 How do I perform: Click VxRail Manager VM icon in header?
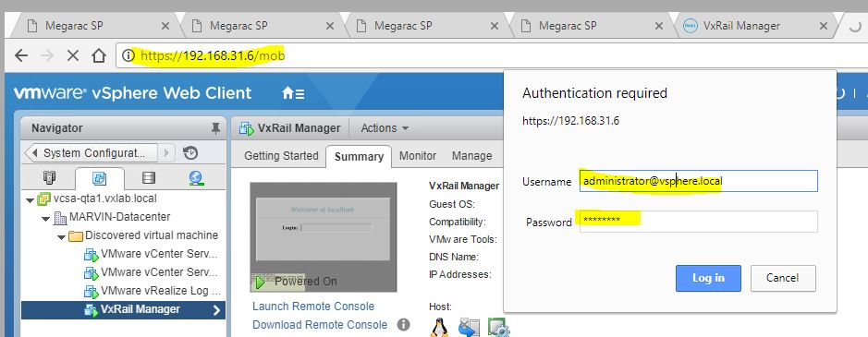[x=246, y=128]
